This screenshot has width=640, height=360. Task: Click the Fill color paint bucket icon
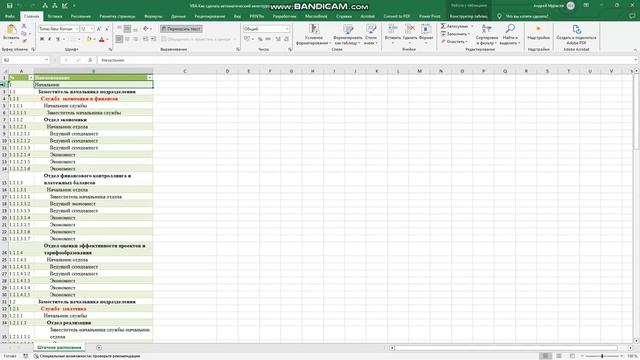[x=89, y=39]
